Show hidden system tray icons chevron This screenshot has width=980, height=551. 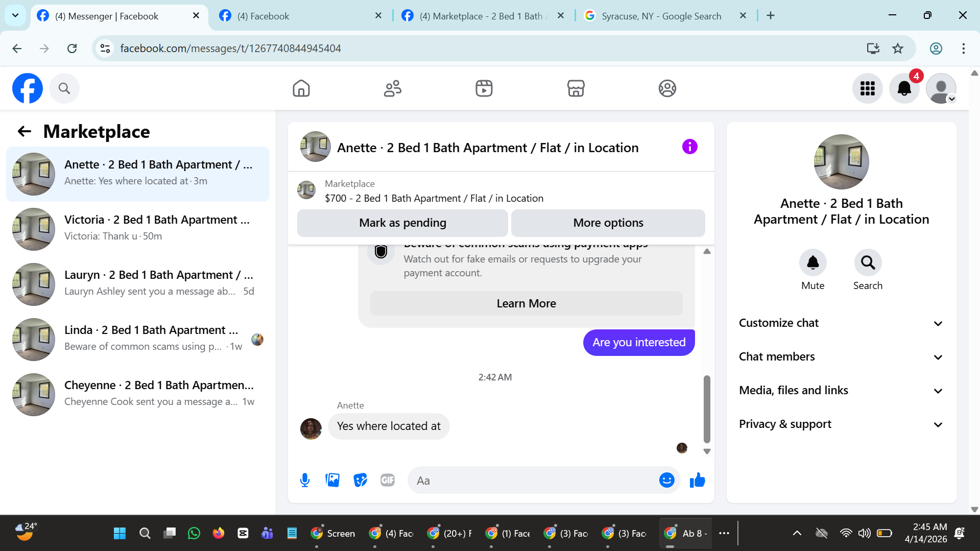[x=797, y=534]
